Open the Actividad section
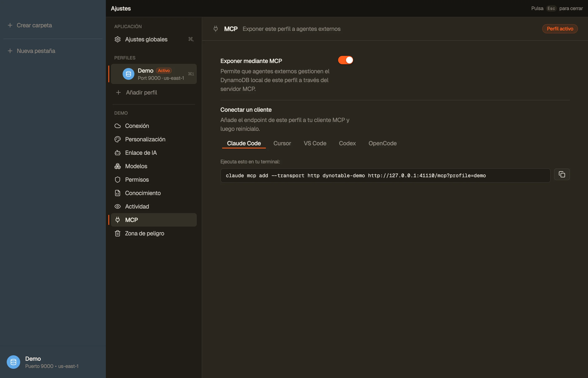The height and width of the screenshot is (378, 588). tap(154, 206)
